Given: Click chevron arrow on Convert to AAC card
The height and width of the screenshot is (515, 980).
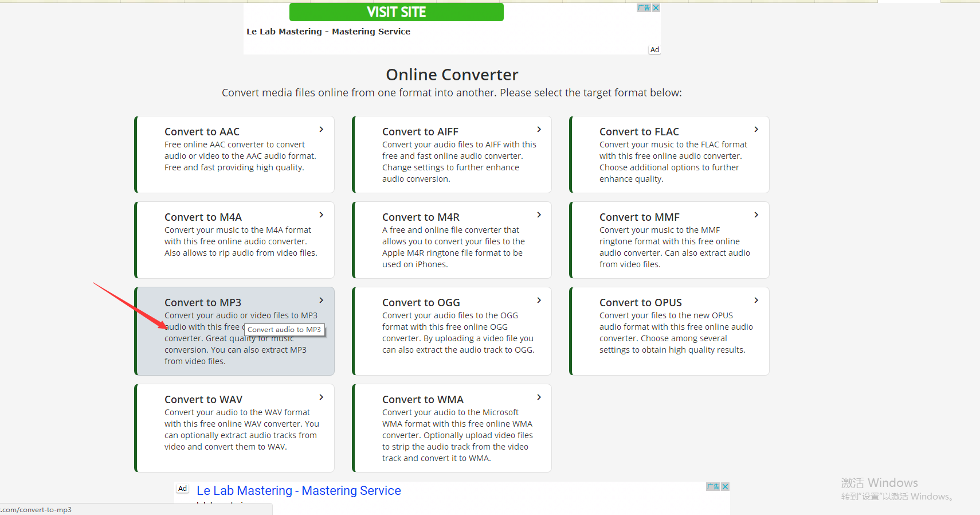Looking at the screenshot, I should click(322, 130).
